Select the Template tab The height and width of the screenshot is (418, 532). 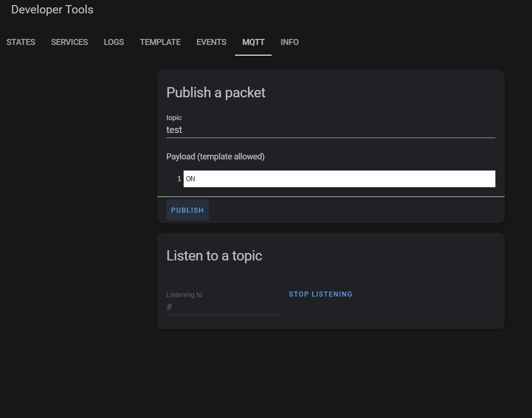160,42
